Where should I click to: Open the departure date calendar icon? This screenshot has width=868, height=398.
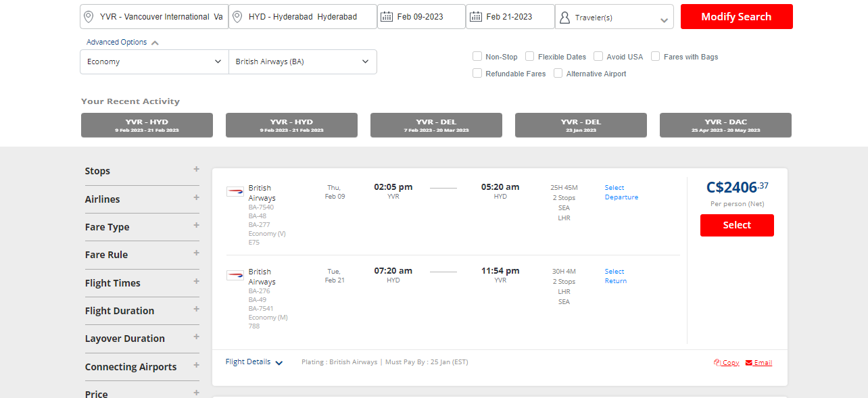[x=387, y=17]
